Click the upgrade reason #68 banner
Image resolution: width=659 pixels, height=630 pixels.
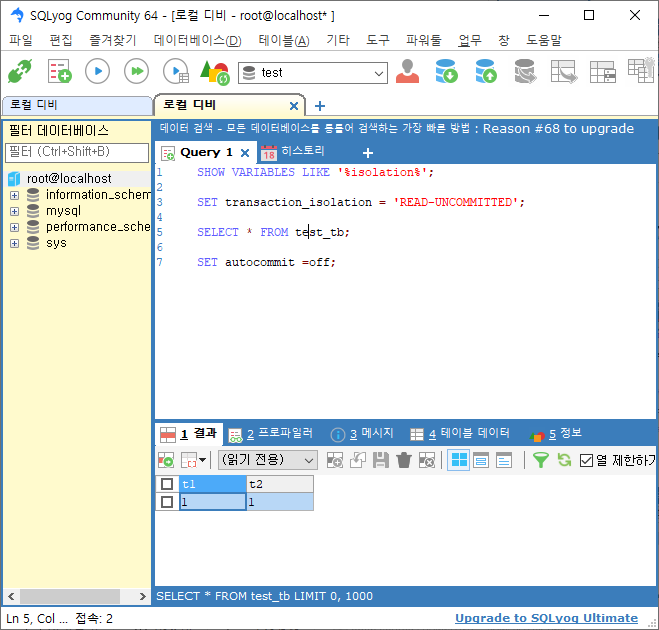397,129
